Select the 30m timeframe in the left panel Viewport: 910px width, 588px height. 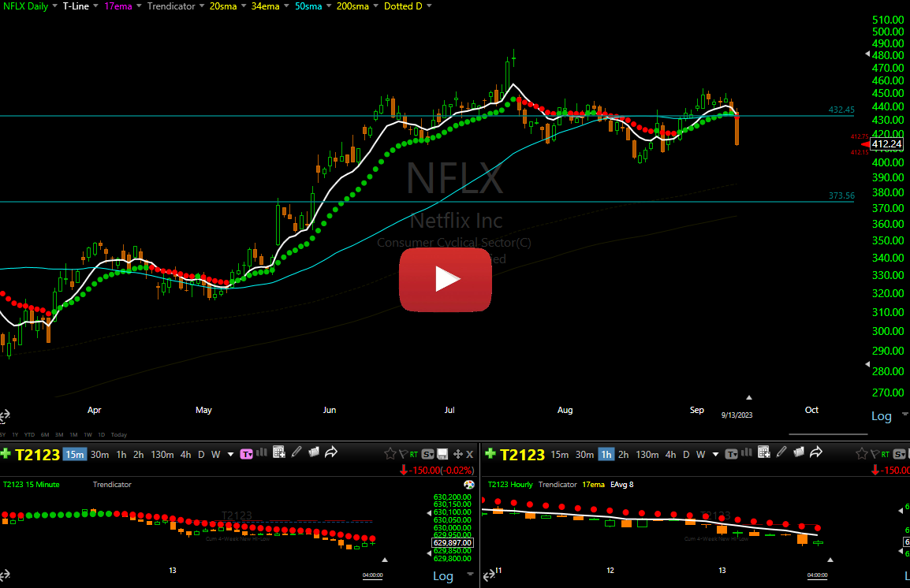coord(100,455)
